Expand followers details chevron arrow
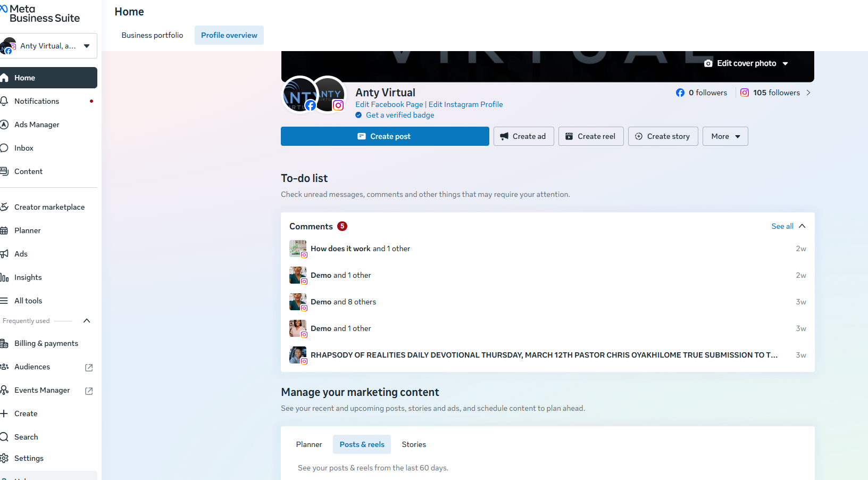 point(808,93)
